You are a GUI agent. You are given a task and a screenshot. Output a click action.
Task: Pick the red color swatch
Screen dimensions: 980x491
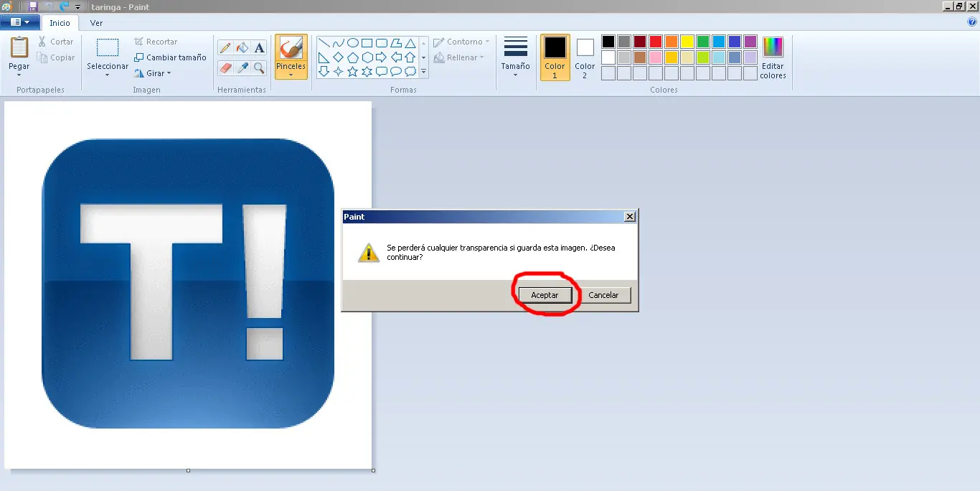[x=655, y=42]
